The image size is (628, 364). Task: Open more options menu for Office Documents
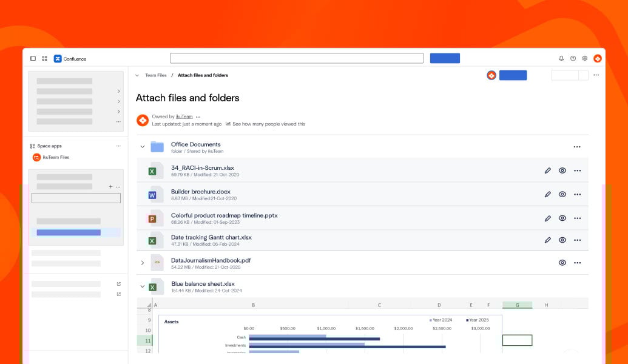pos(577,147)
